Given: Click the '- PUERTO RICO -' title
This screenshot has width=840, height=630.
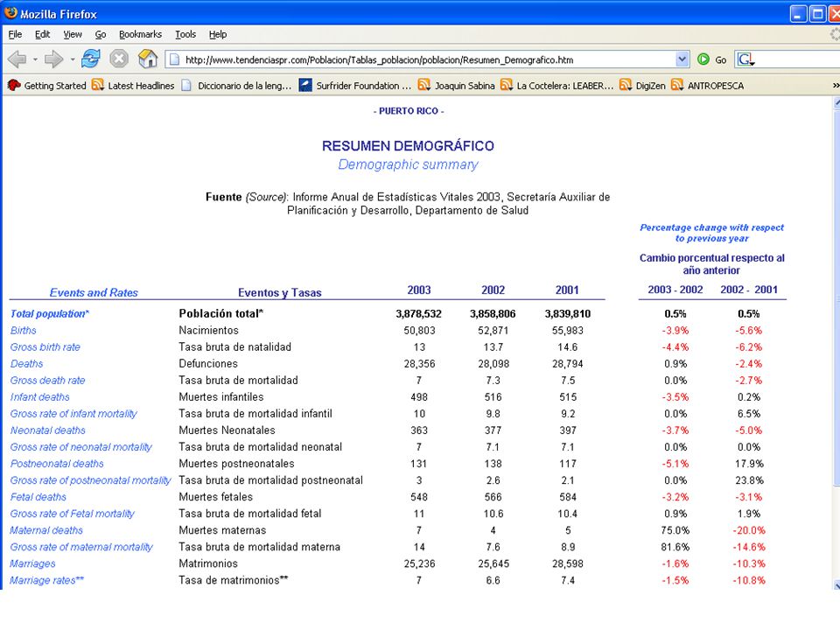Looking at the screenshot, I should 409,111.
